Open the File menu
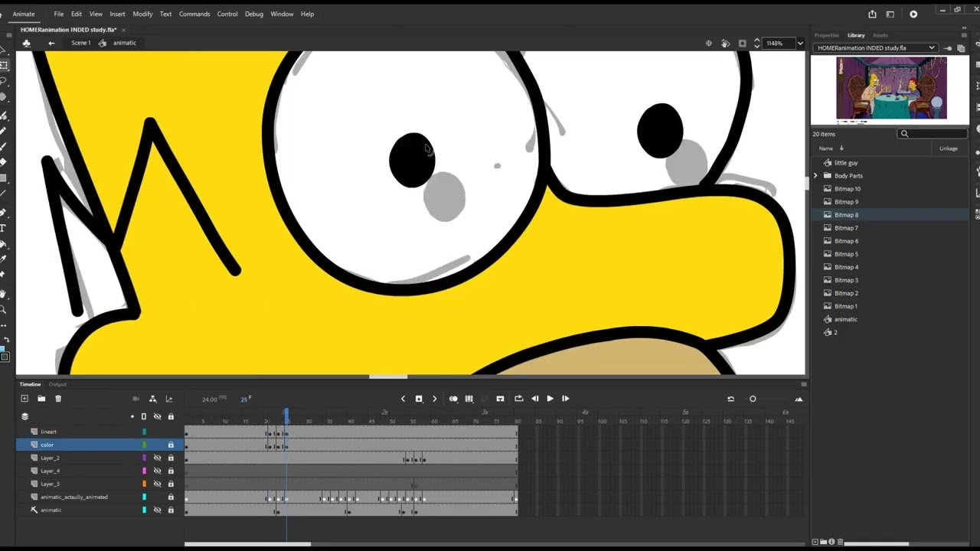Screen dimensions: 980x551 [x=58, y=14]
